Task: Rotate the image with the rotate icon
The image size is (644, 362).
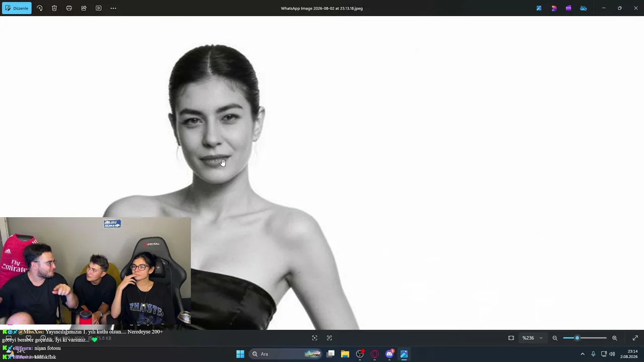Action: [x=40, y=8]
